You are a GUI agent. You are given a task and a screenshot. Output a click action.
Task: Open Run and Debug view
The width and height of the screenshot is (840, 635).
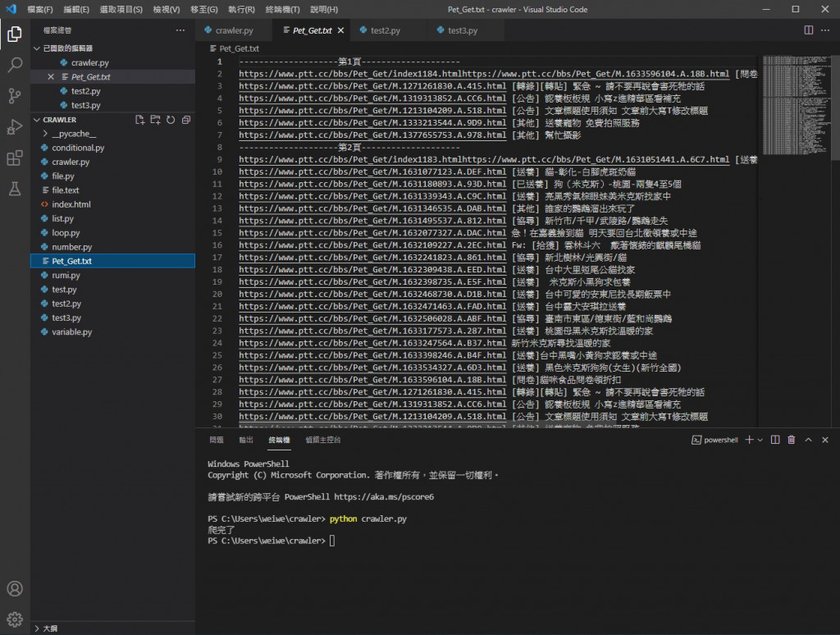tap(15, 127)
